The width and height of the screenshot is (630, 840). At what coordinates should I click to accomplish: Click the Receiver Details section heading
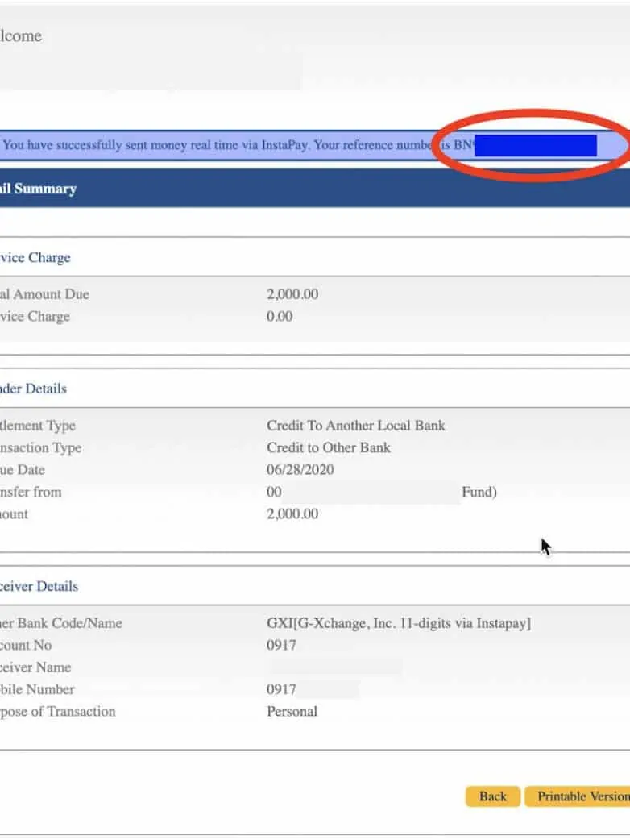pos(39,586)
